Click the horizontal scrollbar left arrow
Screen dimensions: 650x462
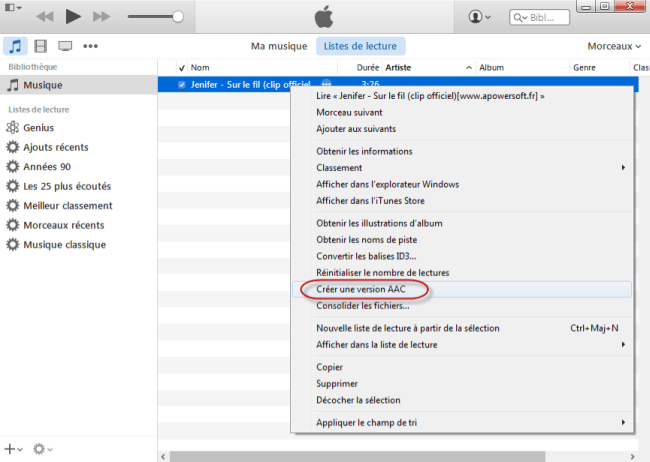click(163, 457)
